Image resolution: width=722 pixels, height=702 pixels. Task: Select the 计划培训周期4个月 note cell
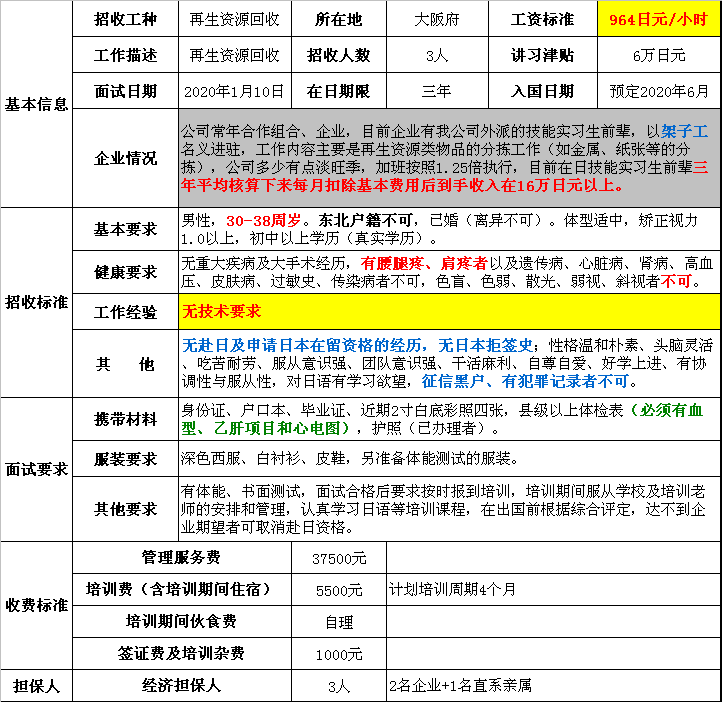pyautogui.click(x=553, y=589)
